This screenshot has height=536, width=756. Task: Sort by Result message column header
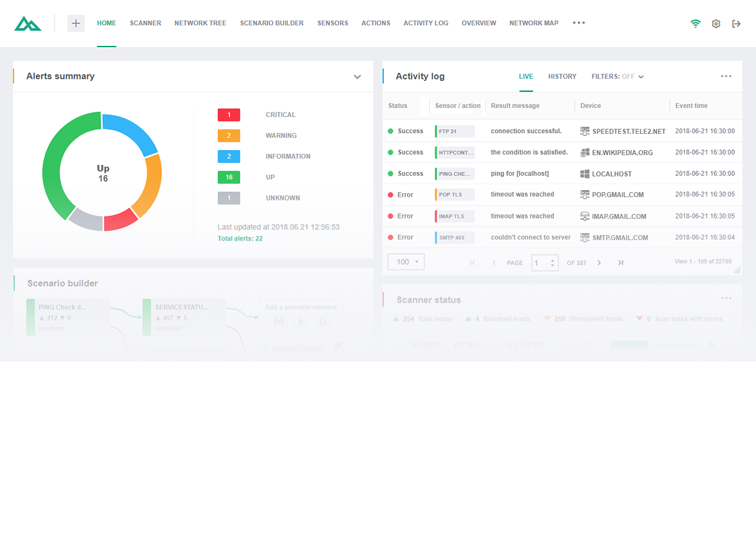(515, 105)
